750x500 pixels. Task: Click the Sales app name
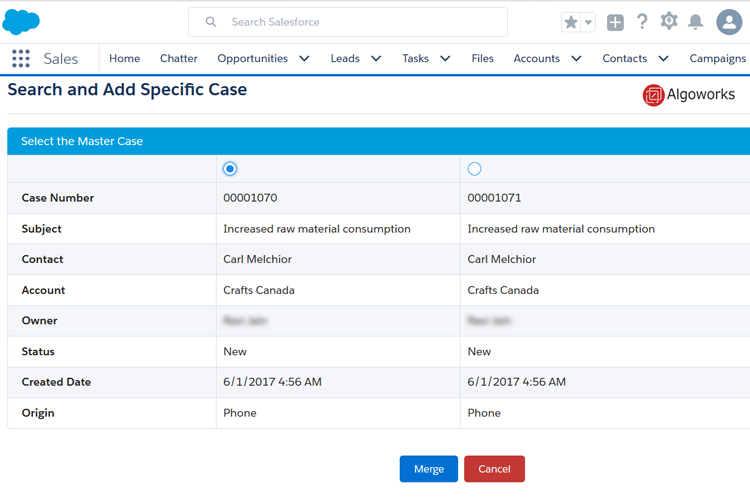(61, 58)
